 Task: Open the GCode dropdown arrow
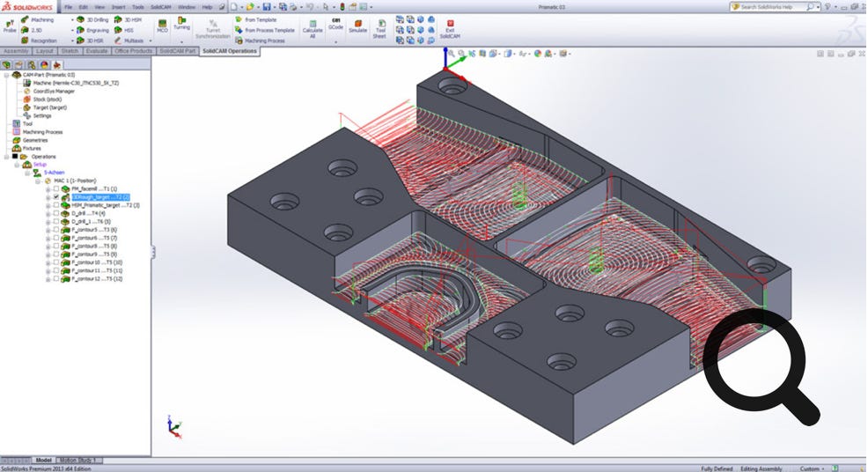[x=335, y=41]
